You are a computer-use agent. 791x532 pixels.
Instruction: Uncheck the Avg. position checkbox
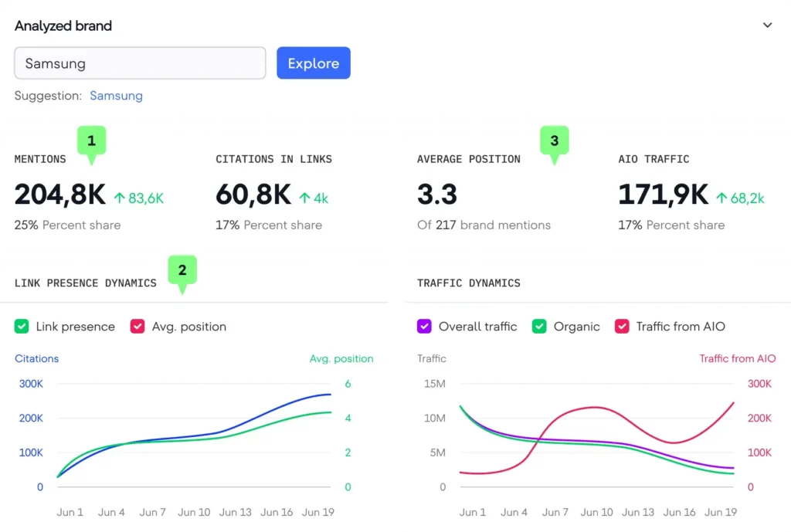point(137,327)
